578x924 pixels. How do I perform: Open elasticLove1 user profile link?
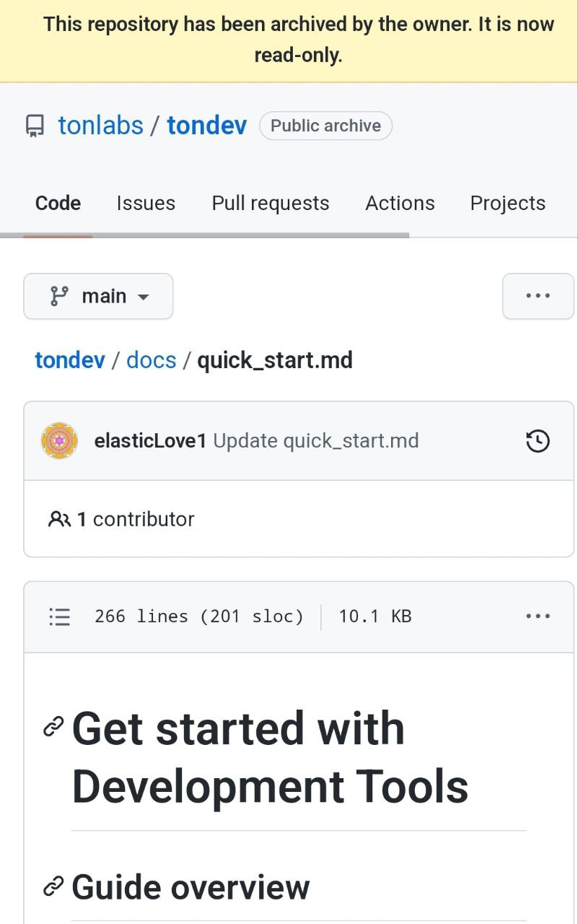pos(150,441)
